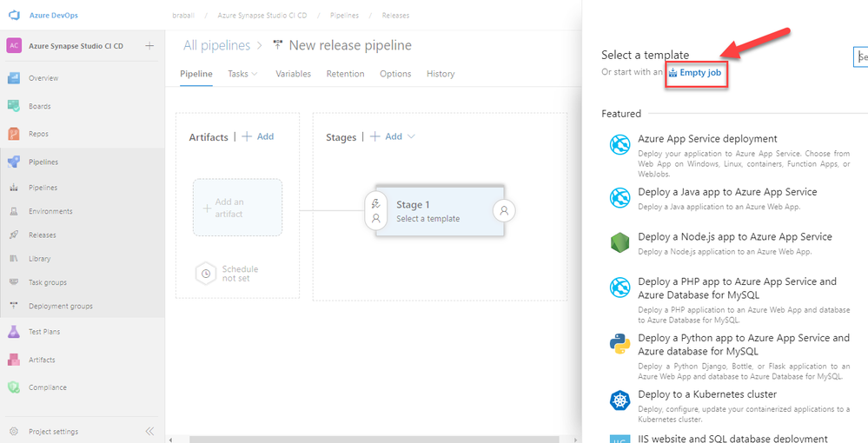Click the New release pipeline title
This screenshot has height=443, width=868.
[x=350, y=45]
